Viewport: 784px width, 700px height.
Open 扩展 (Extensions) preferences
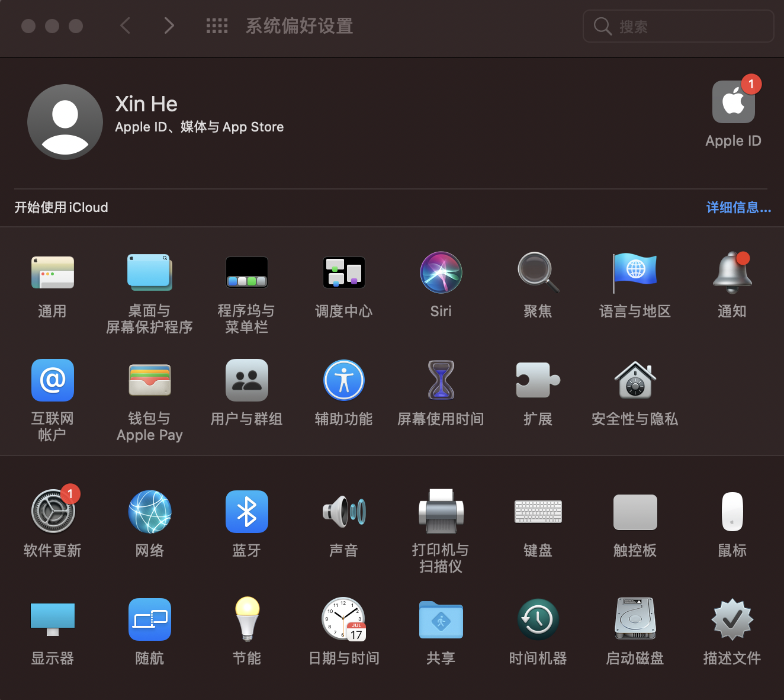pyautogui.click(x=538, y=380)
